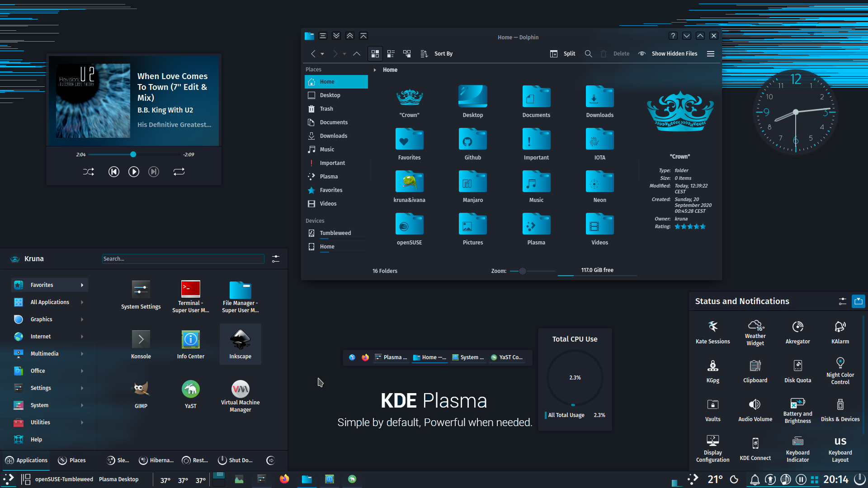Open the Github folder
Viewport: 868px width, 488px height.
tap(473, 144)
